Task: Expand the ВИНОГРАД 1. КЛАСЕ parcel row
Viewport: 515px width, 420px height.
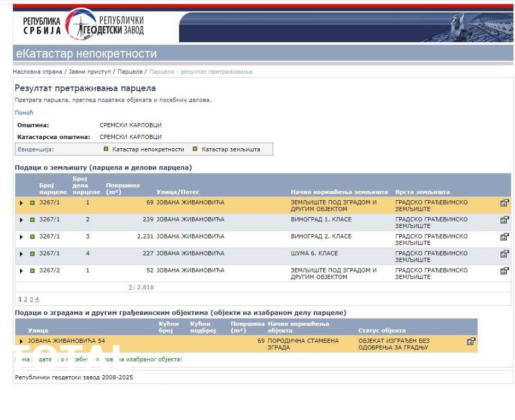Action: tap(21, 220)
